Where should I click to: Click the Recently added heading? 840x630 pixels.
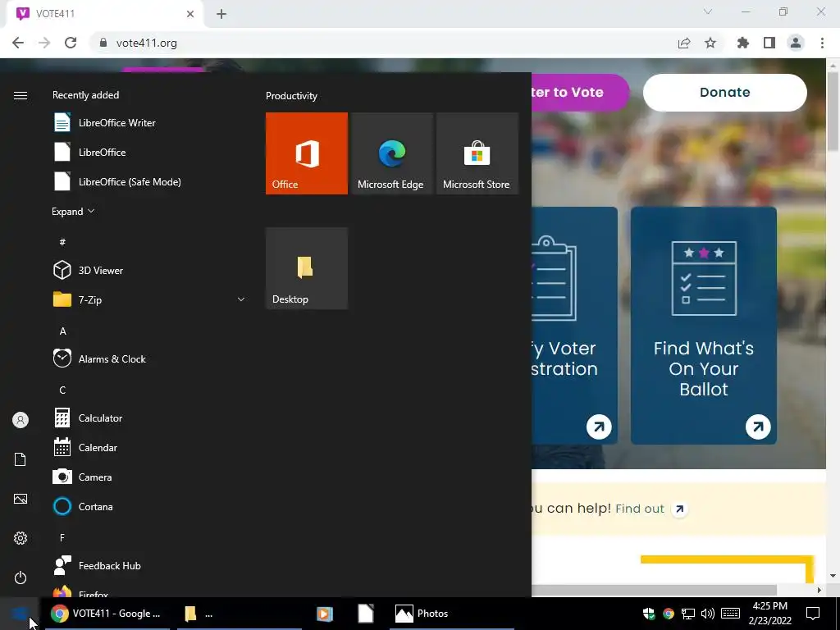pyautogui.click(x=85, y=95)
